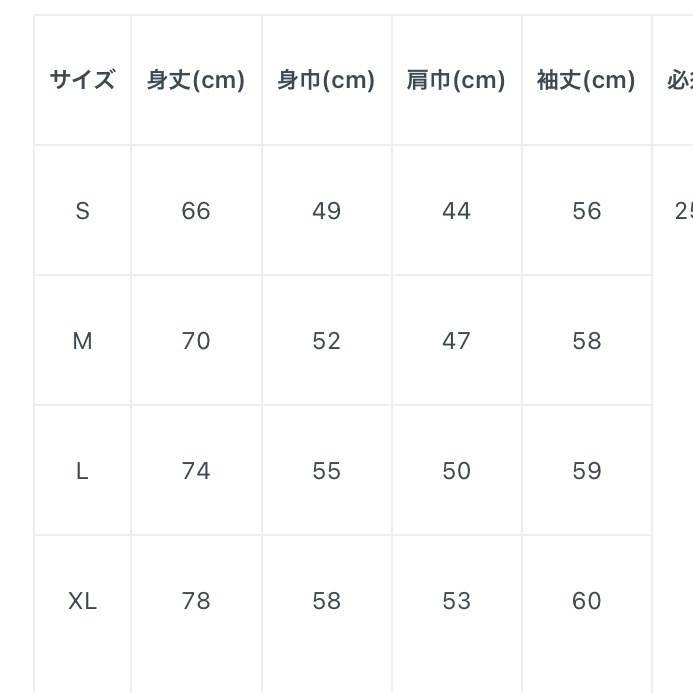The image size is (693, 693).
Task: Click the XL sleeve length value 60
Action: 586,601
